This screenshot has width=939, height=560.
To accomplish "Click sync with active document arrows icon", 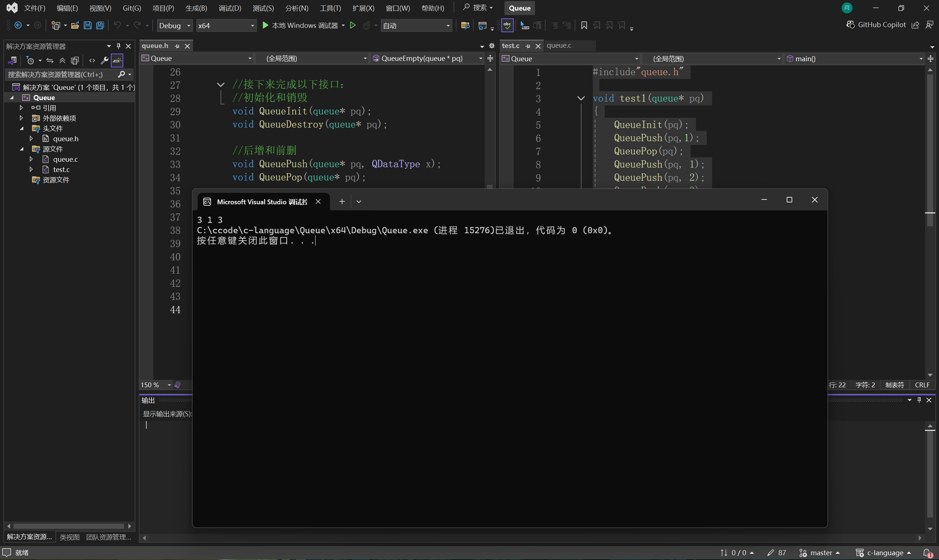I will point(50,61).
